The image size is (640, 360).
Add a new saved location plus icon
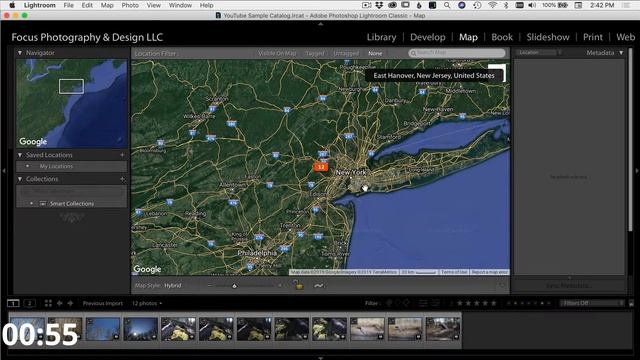(x=122, y=155)
